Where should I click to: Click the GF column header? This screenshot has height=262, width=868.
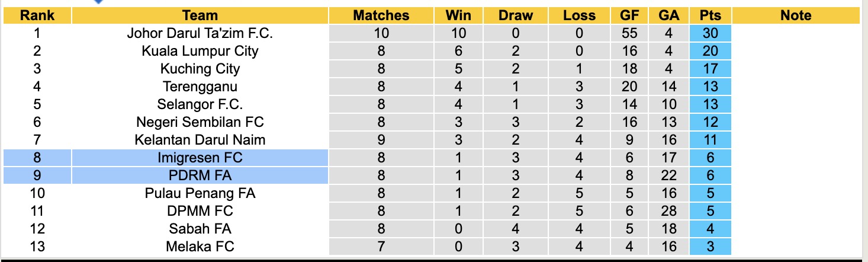629,15
